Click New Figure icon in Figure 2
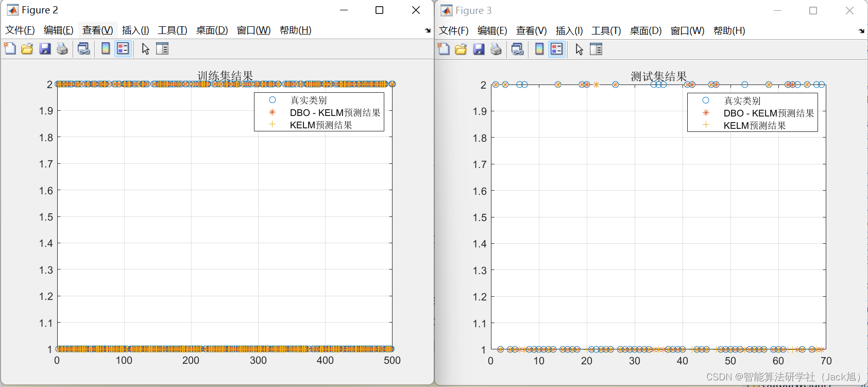Image resolution: width=868 pixels, height=387 pixels. (x=10, y=48)
